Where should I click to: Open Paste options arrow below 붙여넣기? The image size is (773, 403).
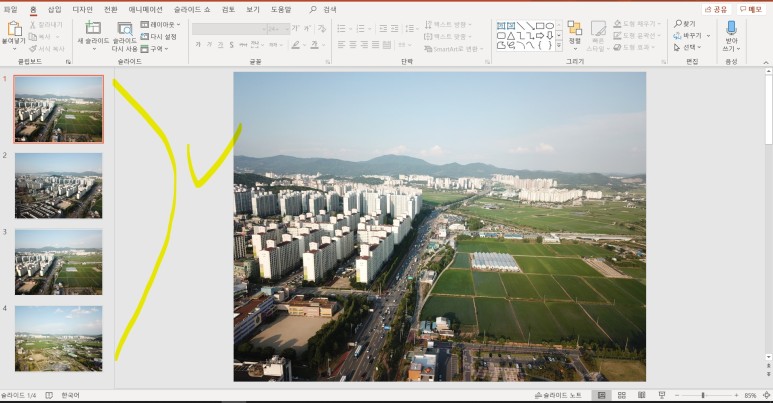(x=14, y=49)
